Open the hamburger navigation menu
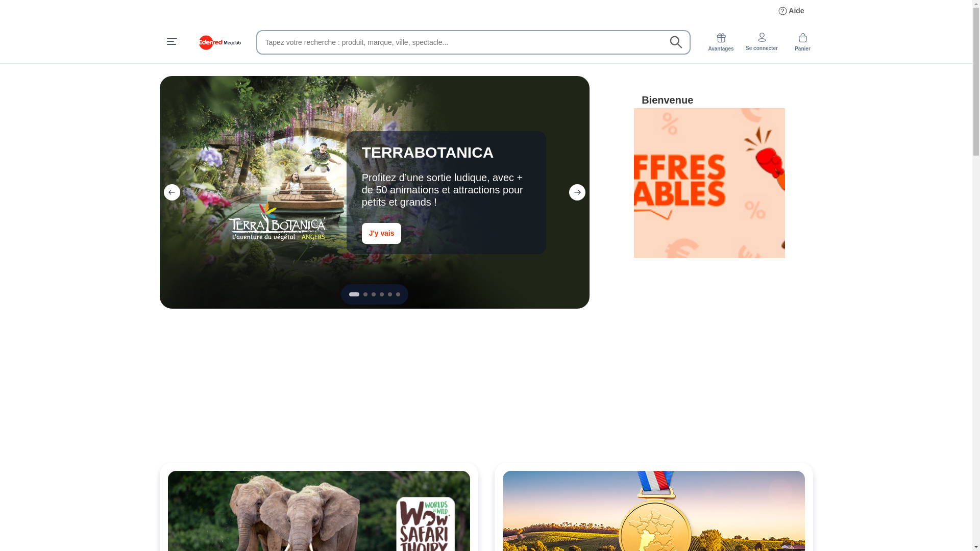The width and height of the screenshot is (980, 551). point(171,41)
